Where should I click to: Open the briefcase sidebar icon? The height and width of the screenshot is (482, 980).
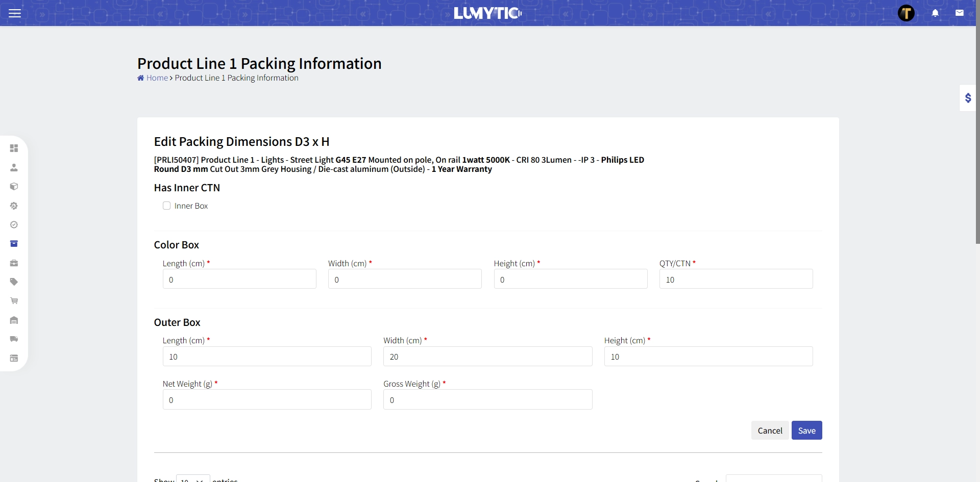tap(14, 263)
